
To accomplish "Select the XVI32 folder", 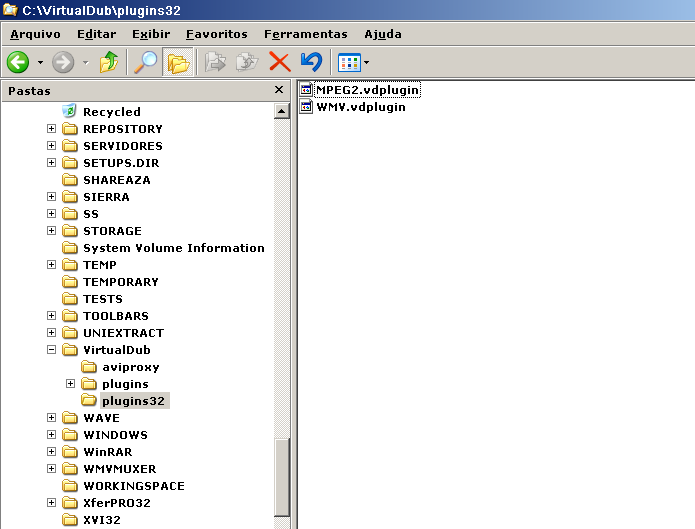I will coord(102,520).
